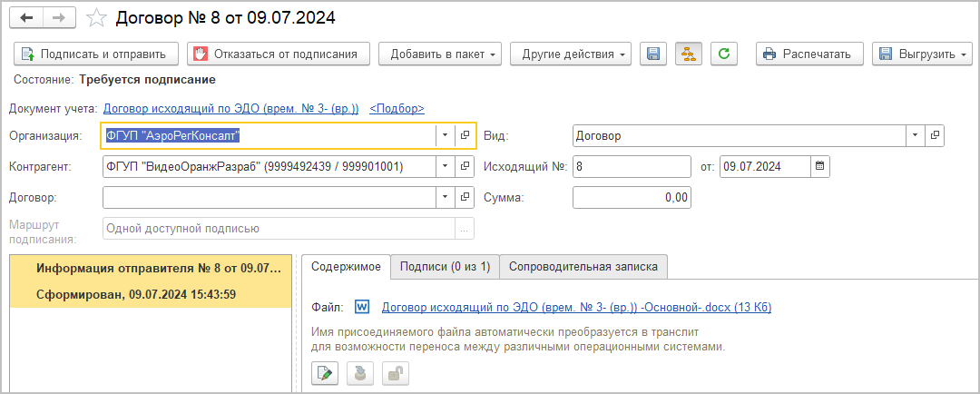Click the calendar icon beside date 09.07.2024

[819, 167]
